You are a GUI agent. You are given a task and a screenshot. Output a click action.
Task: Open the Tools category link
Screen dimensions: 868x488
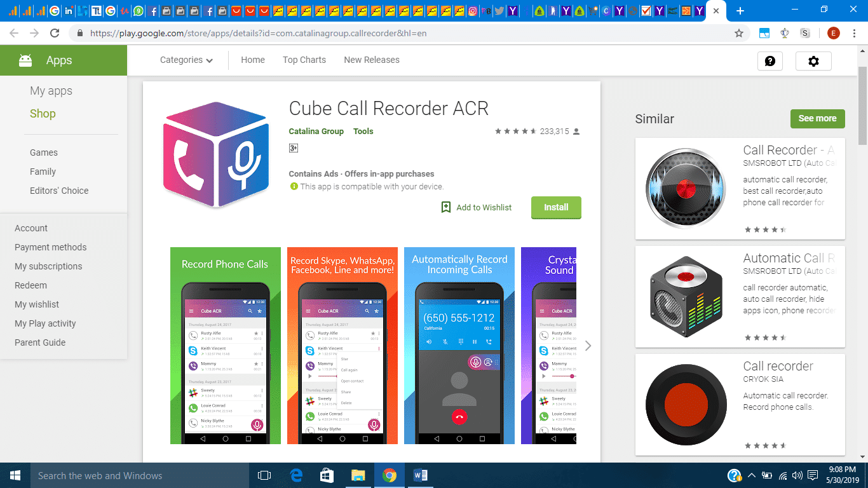(363, 132)
